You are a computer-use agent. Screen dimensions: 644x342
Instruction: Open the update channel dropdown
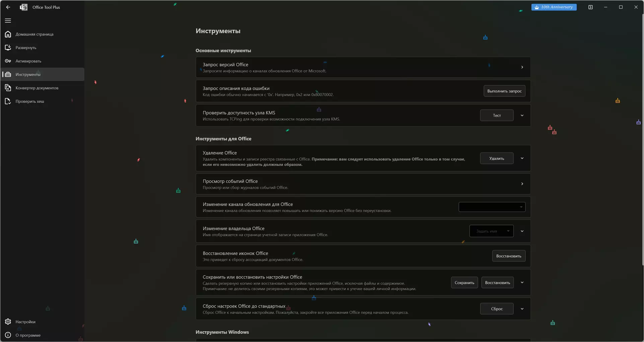(492, 207)
